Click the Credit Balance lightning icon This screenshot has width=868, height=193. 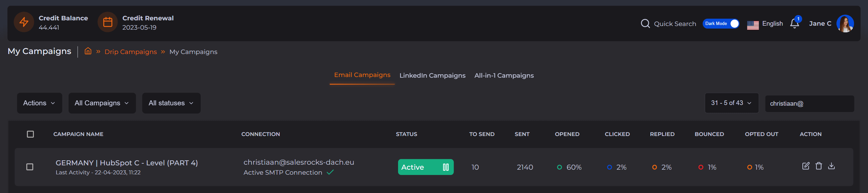point(24,22)
